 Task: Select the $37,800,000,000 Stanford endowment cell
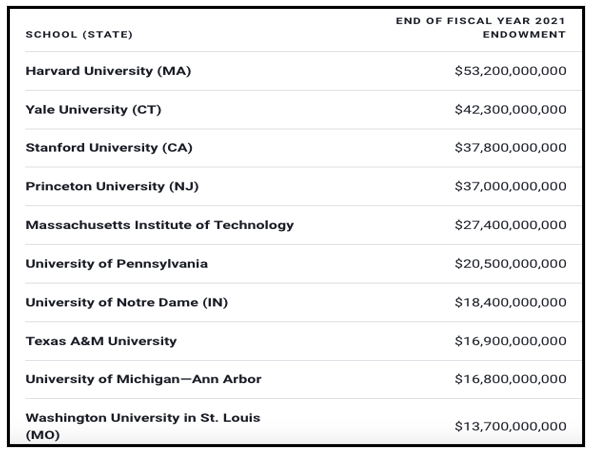510,148
